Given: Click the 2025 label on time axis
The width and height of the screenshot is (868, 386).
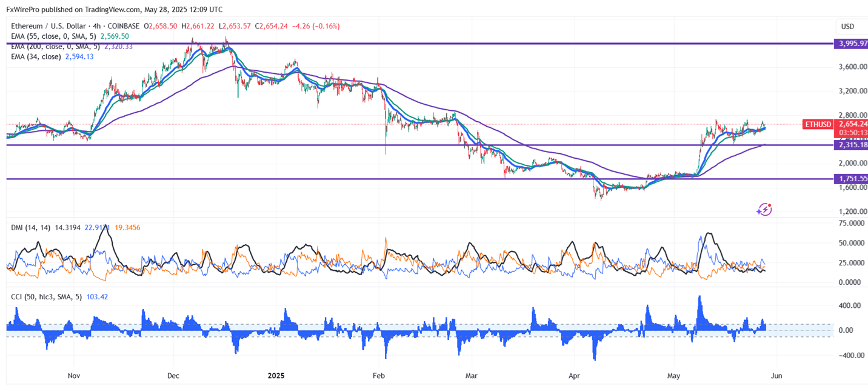Looking at the screenshot, I should pyautogui.click(x=276, y=376).
